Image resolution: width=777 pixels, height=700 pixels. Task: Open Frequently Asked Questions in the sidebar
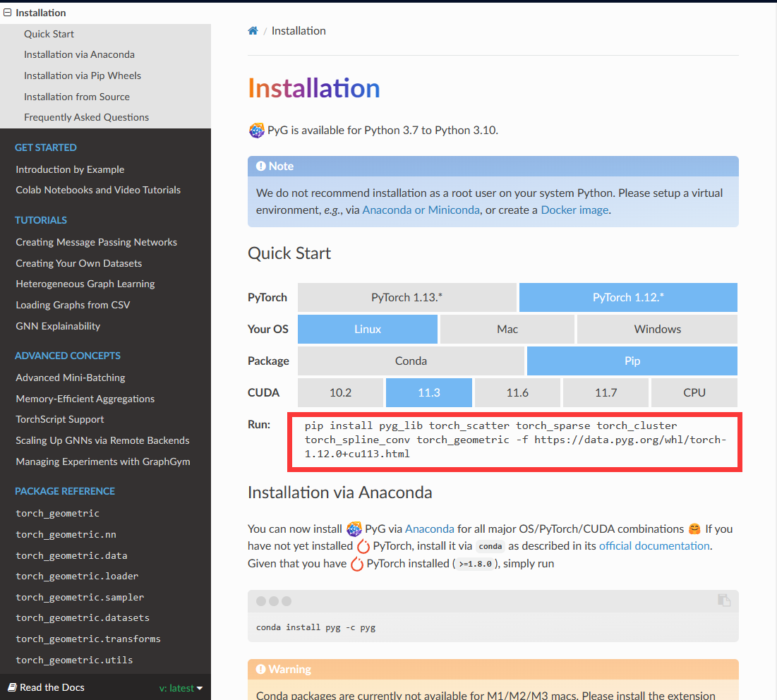click(x=86, y=117)
